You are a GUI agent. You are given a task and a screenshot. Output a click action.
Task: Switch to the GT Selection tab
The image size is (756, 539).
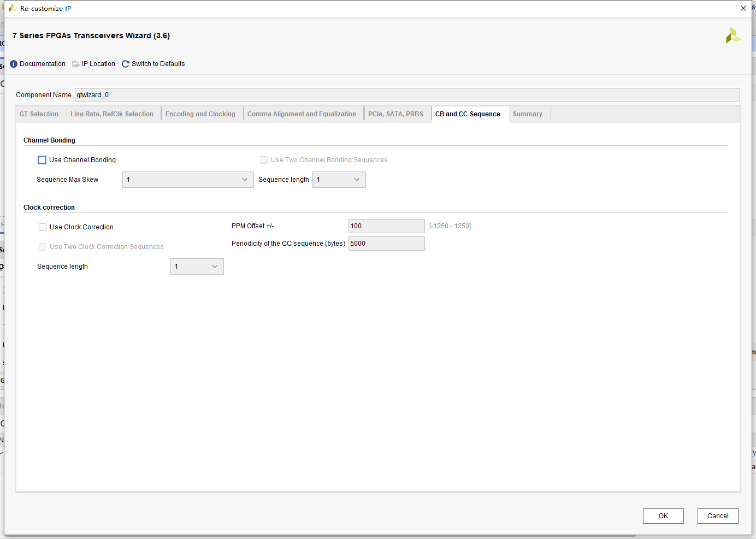(39, 114)
